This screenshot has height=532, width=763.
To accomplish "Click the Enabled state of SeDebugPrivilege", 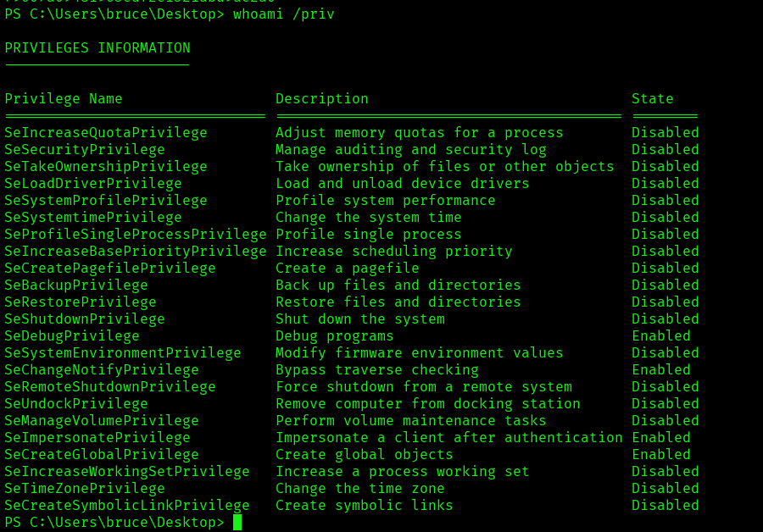I will [661, 336].
